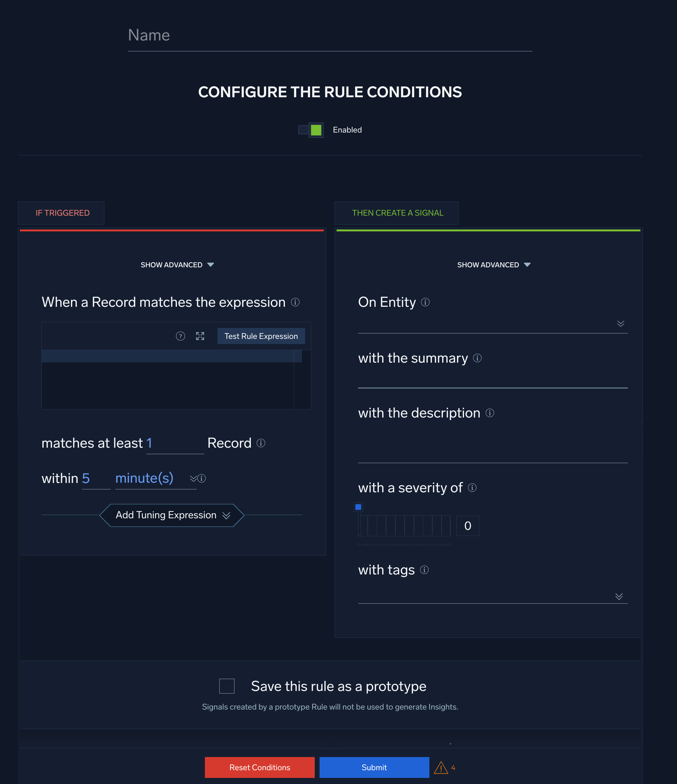View info about severity levels
Screen dimensions: 677x784
click(x=472, y=488)
